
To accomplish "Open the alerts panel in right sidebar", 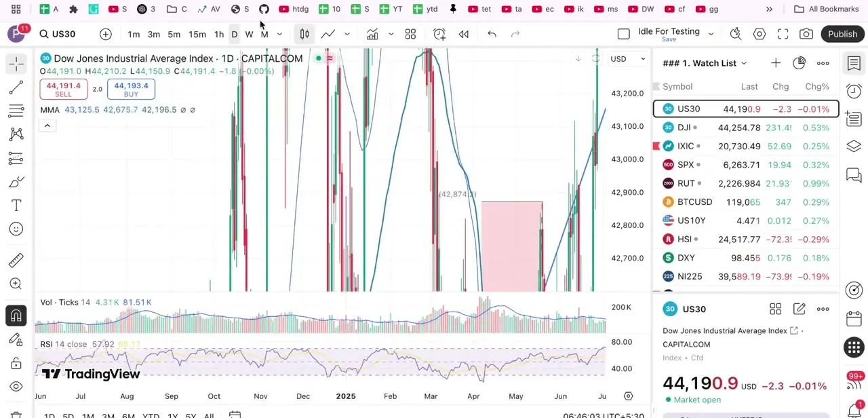I will 854,92.
